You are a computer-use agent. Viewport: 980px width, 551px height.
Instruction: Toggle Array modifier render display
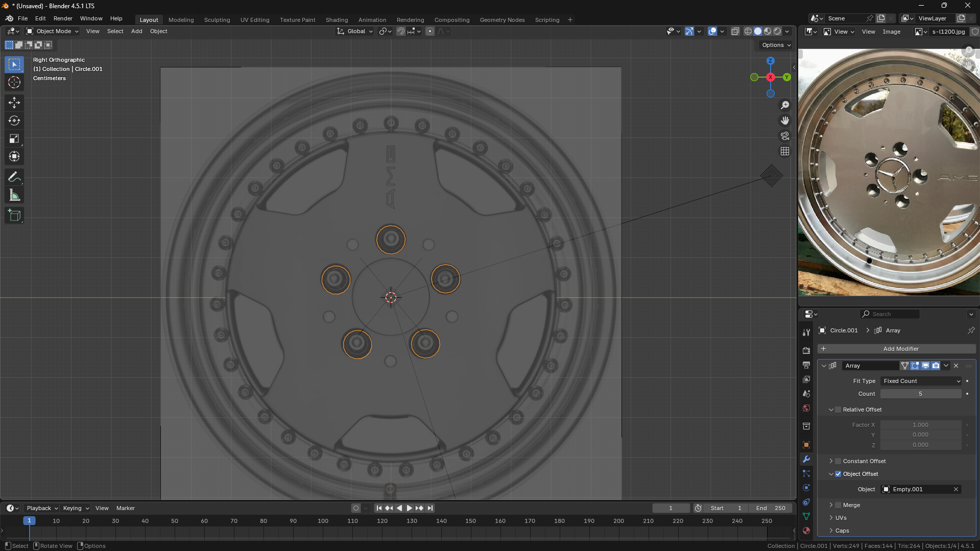coord(936,366)
